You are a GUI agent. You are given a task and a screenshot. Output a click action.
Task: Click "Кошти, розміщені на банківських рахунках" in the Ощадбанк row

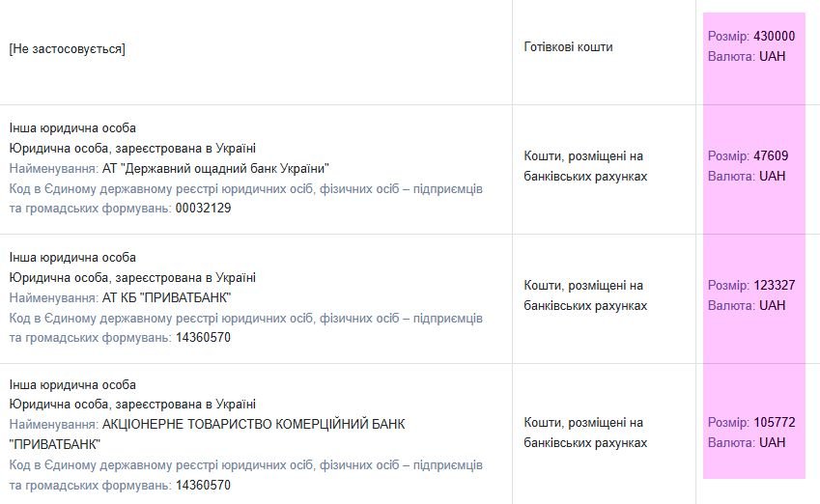[x=585, y=166]
